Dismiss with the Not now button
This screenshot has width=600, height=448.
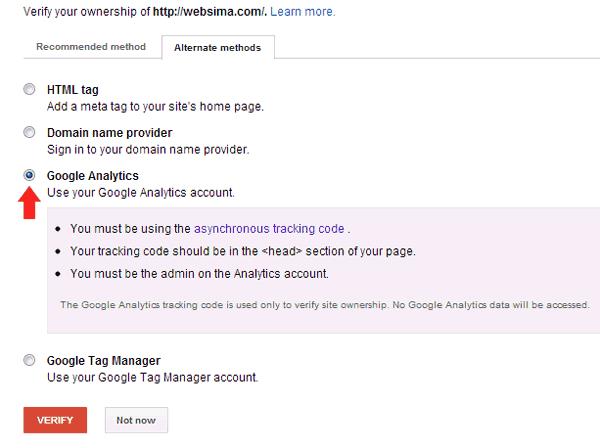(x=136, y=420)
